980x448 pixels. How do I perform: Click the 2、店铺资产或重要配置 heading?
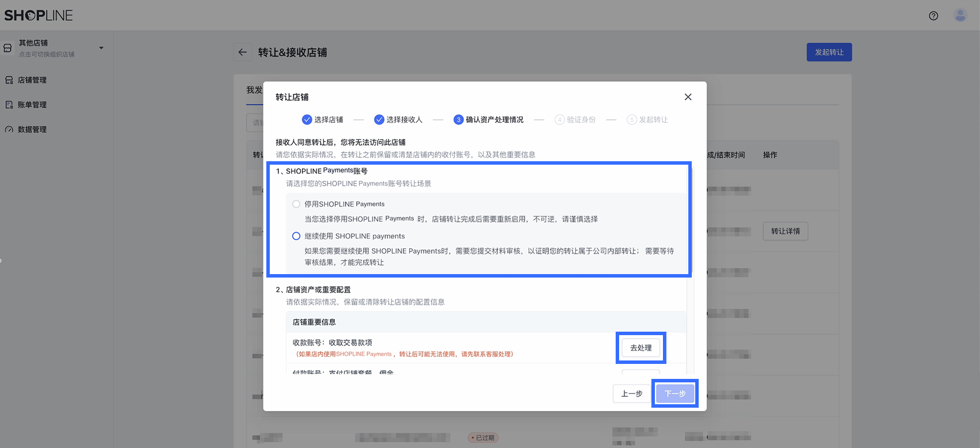(313, 290)
